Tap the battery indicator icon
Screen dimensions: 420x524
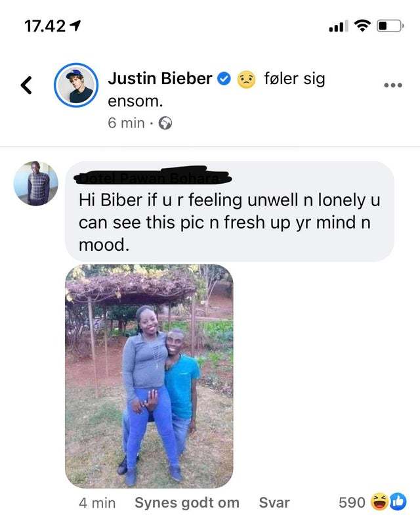(390, 26)
